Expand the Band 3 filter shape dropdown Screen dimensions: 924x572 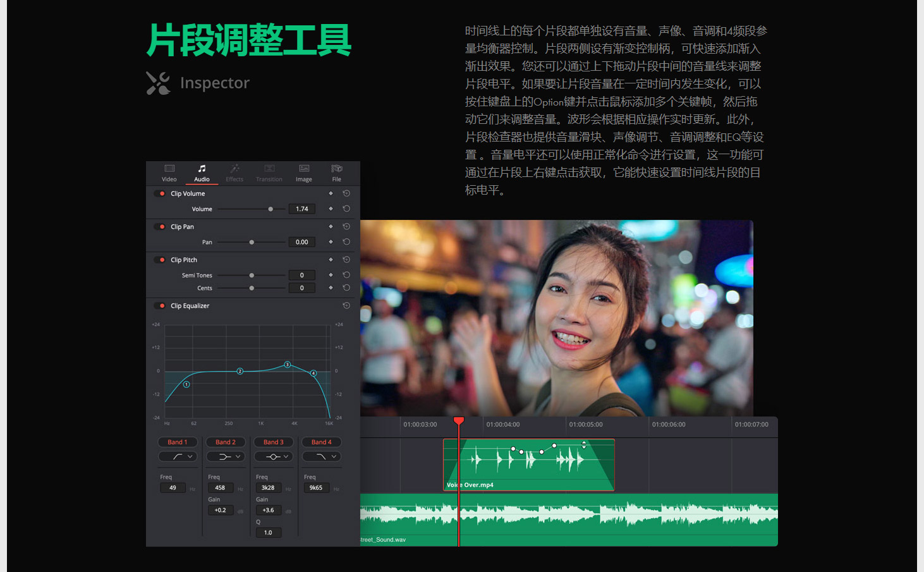[274, 456]
